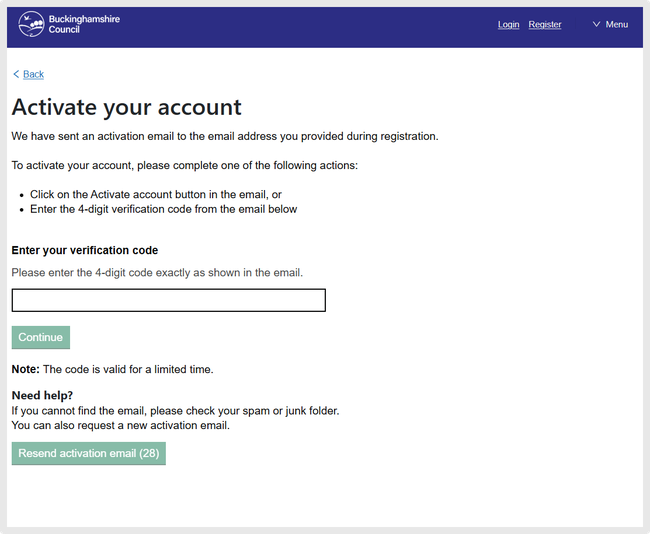Click the 'Enter your verification code' label
Screen dimensions: 650x534
pos(85,250)
